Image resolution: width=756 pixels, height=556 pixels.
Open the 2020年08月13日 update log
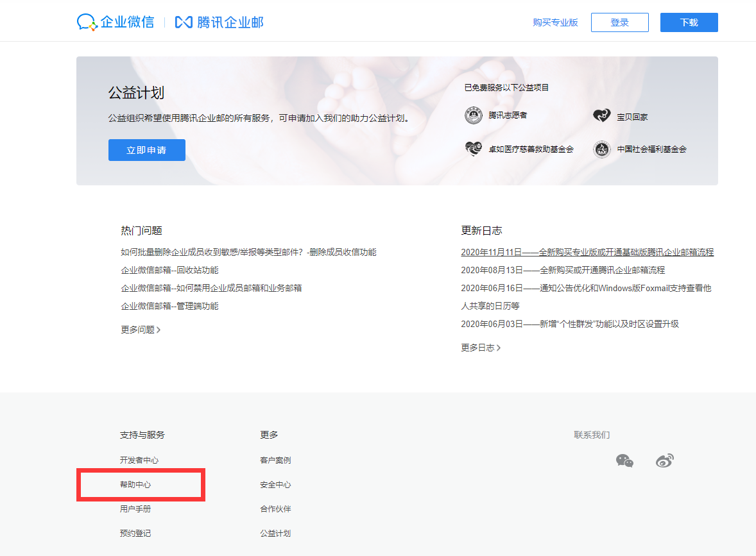click(x=563, y=270)
